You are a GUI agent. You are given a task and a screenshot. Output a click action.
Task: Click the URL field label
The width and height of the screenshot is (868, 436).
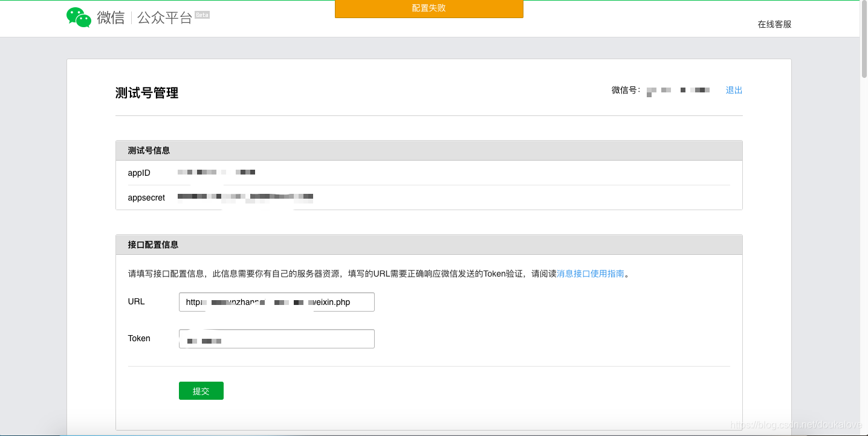136,301
